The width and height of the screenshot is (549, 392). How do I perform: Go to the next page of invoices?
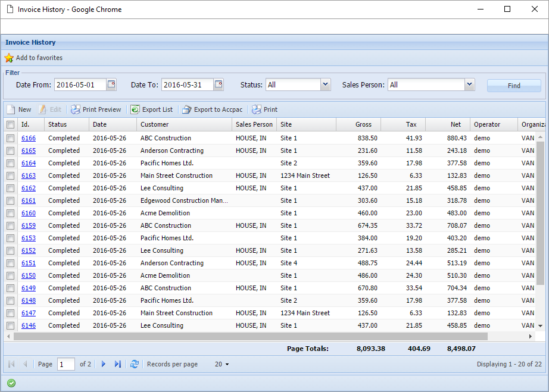(102, 363)
